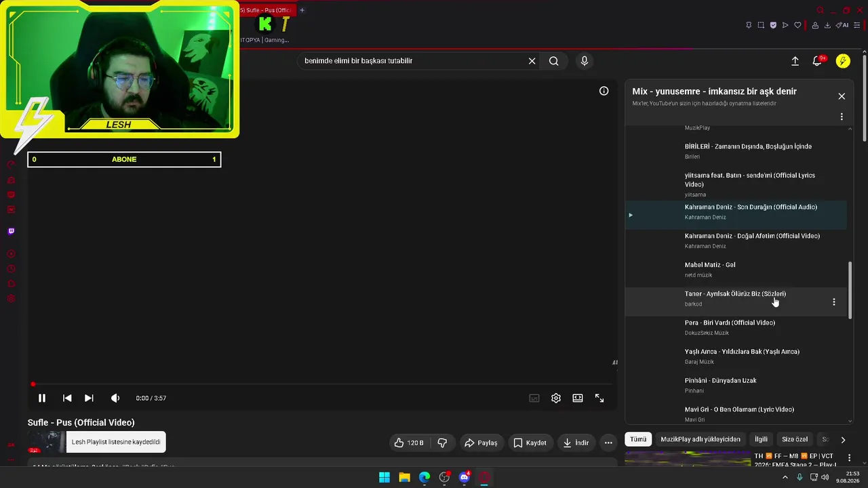The image size is (868, 488).
Task: Skip to the next video
Action: 89,398
